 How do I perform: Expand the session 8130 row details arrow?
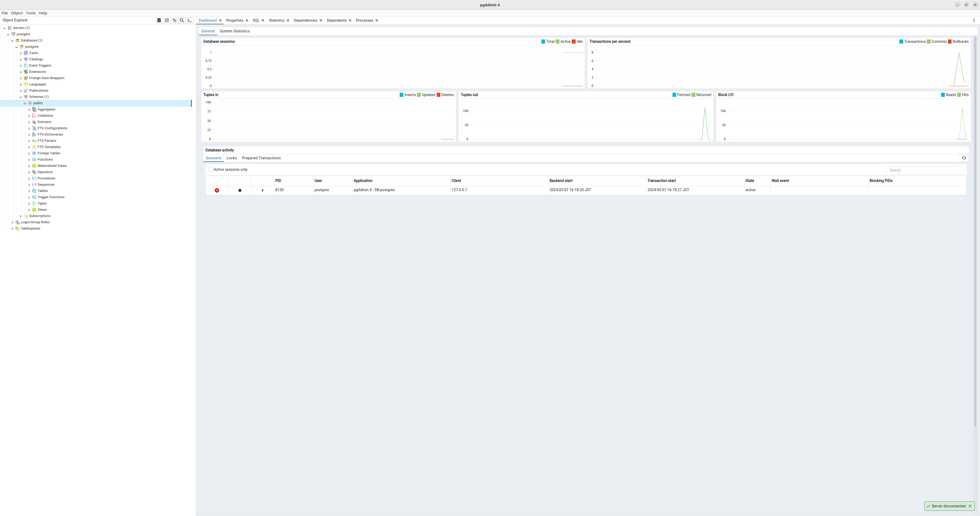(263, 190)
